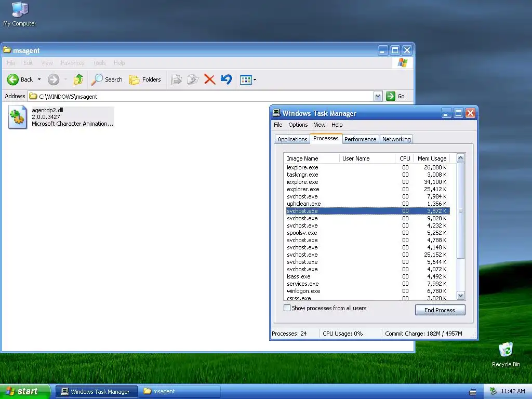Click the red Delete X icon

210,79
